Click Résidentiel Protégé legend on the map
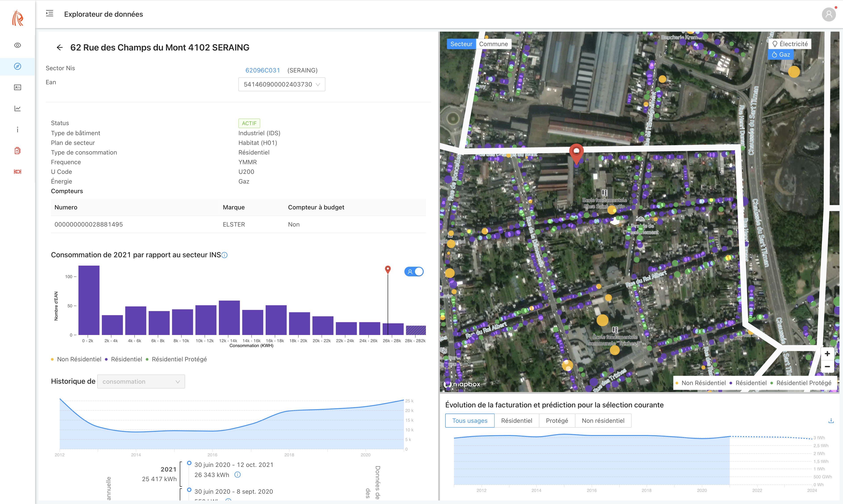 [x=801, y=383]
